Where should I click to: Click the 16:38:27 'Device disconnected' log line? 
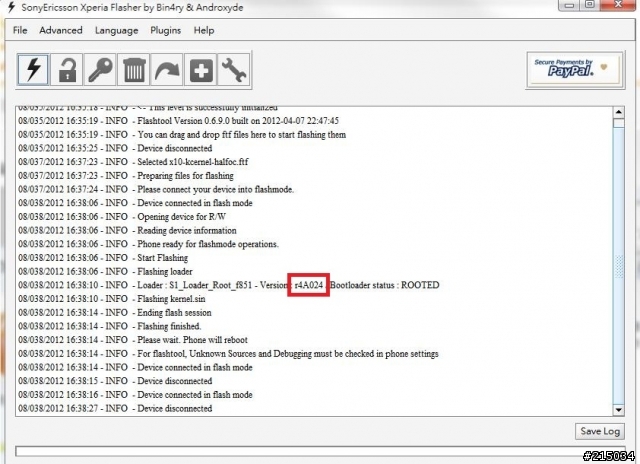pyautogui.click(x=115, y=408)
